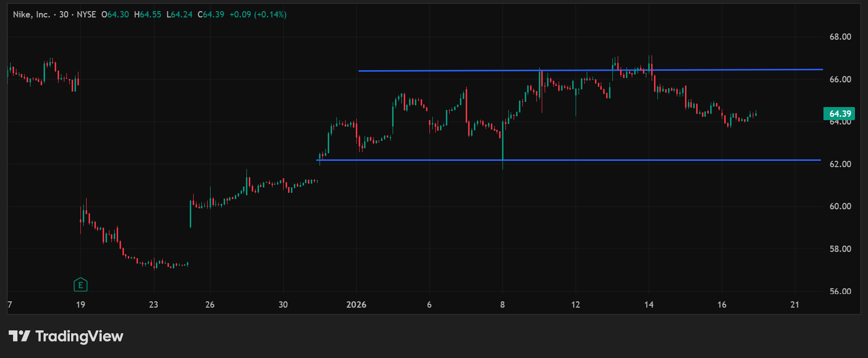
Task: Click the 68.00 price axis label
Action: coord(840,37)
